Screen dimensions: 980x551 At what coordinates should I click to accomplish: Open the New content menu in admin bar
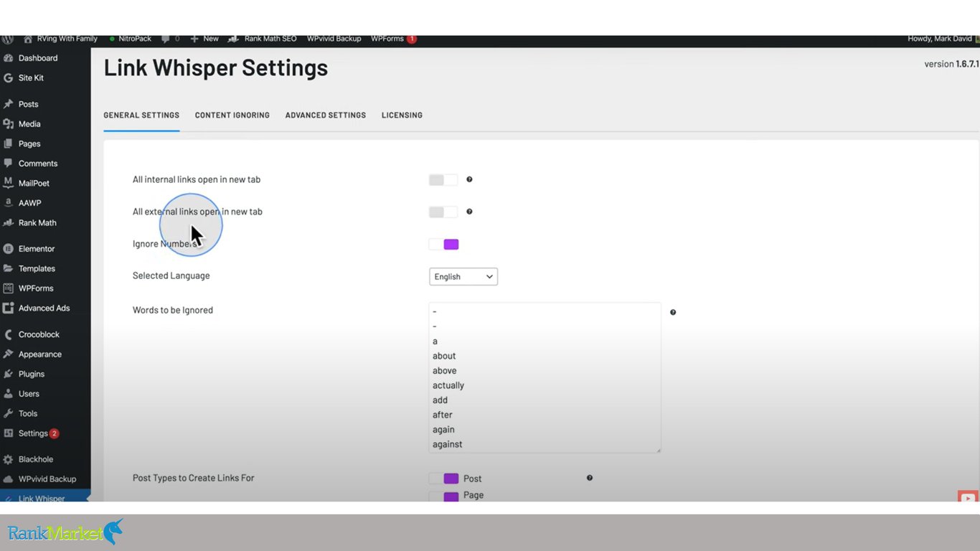(x=204, y=39)
